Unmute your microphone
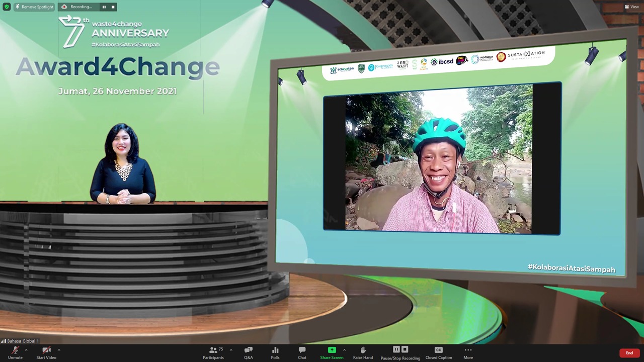This screenshot has height=362, width=644. tap(15, 352)
